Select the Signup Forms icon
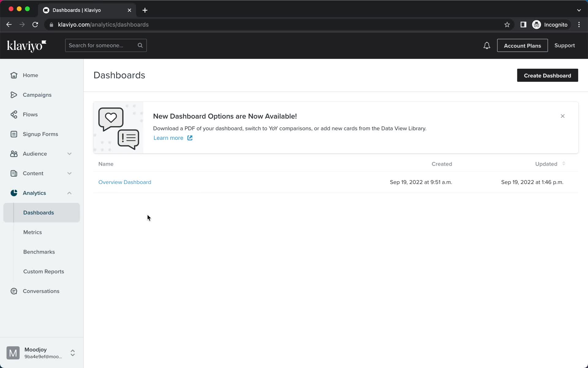The image size is (588, 368). 13,134
